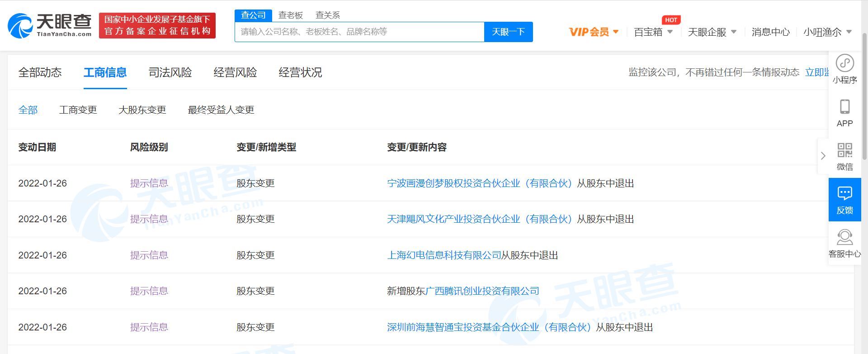
Task: Click 提示信息 in the 天津飓风 row
Action: click(x=149, y=219)
